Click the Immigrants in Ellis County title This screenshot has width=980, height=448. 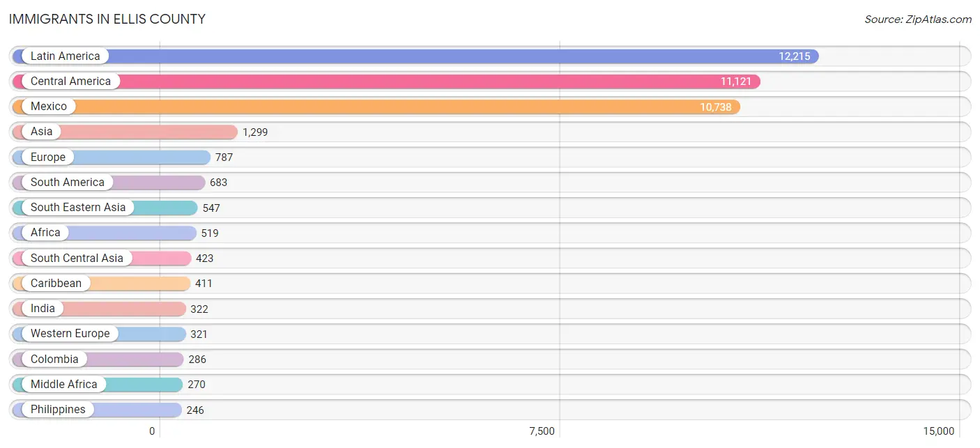coord(107,19)
